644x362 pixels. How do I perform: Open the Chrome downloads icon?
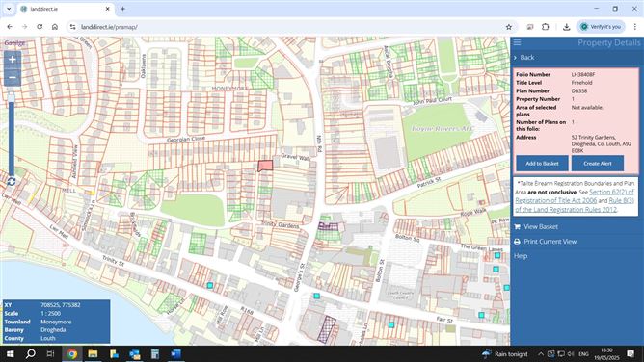[x=566, y=27]
